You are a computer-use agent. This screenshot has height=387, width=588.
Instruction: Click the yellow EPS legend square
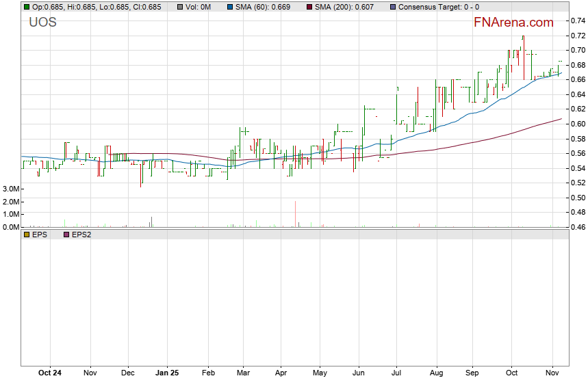(26, 235)
